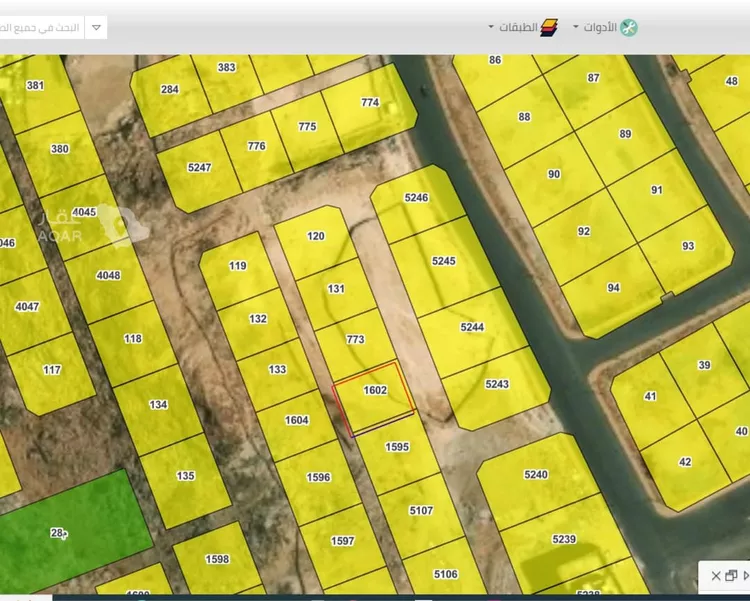Select parcel 5243 on the map
This screenshot has width=750, height=601.
click(497, 389)
